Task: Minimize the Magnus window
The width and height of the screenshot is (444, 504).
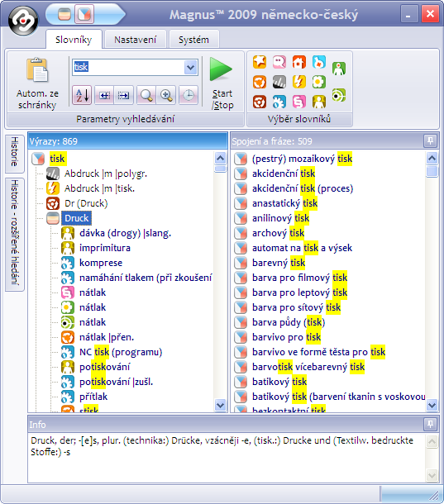Action: pos(409,14)
